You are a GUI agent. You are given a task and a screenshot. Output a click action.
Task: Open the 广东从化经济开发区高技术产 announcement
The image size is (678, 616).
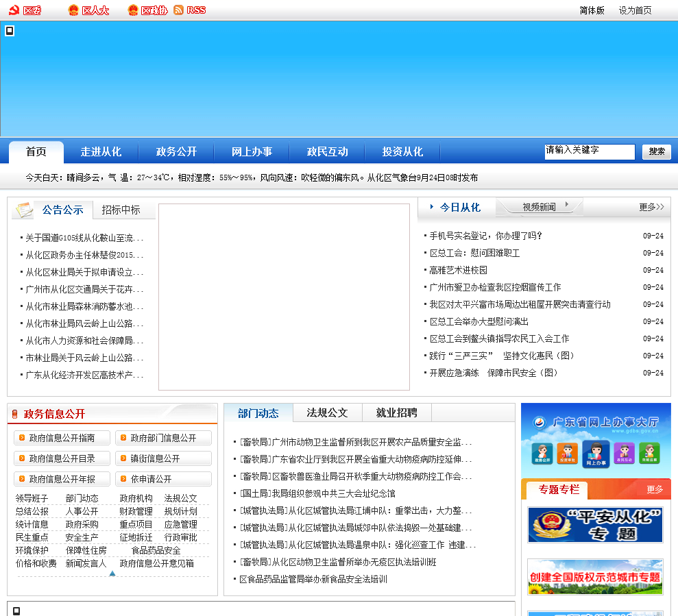(x=84, y=375)
